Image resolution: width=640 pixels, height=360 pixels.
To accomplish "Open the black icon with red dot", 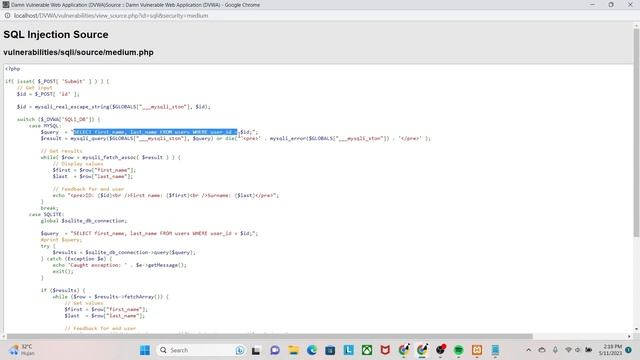I will pyautogui.click(x=440, y=350).
